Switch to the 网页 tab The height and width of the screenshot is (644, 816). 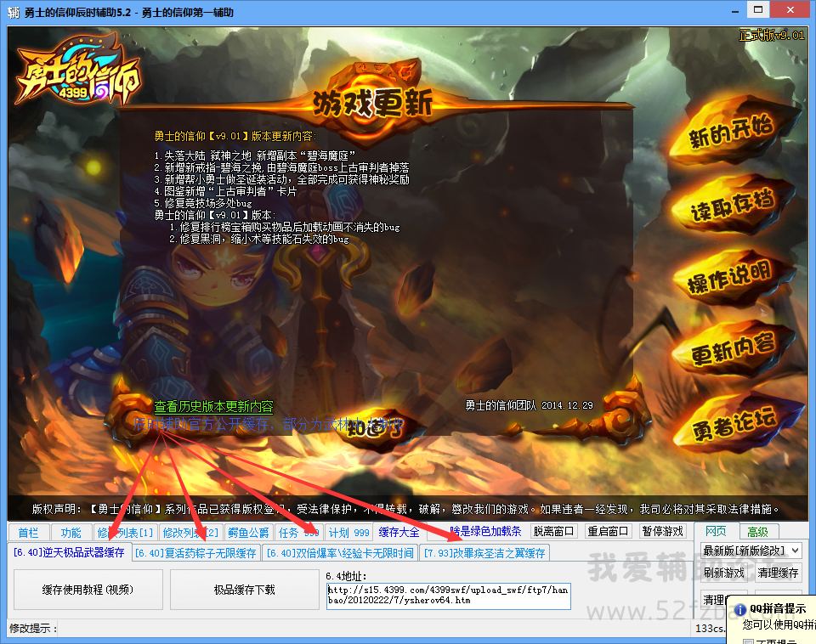pyautogui.click(x=716, y=531)
